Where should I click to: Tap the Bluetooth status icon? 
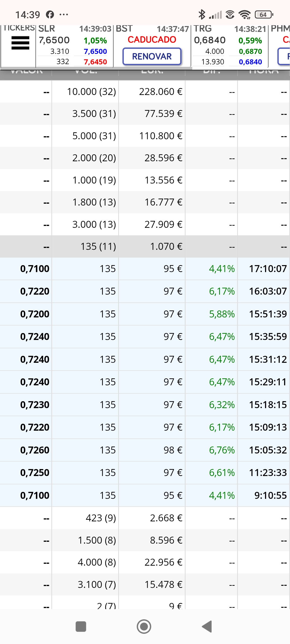[202, 14]
